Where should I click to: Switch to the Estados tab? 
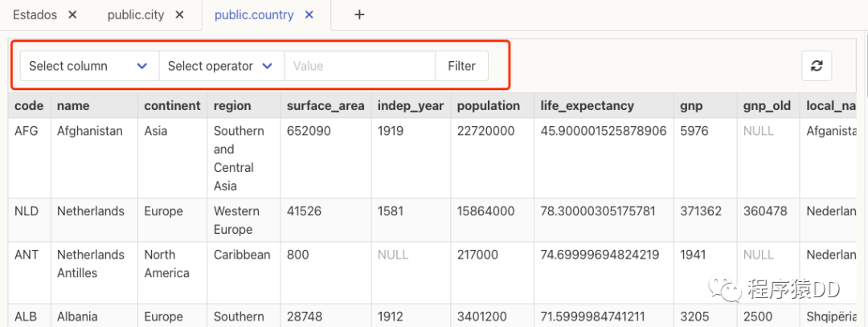[36, 14]
